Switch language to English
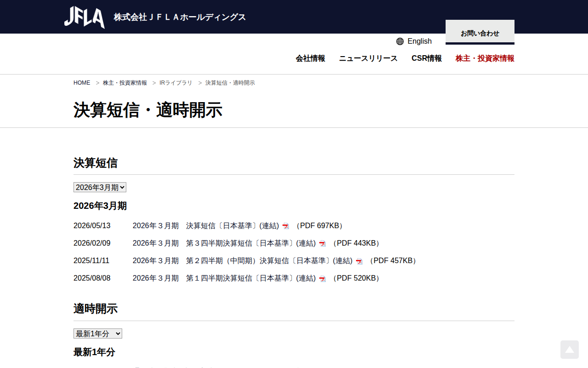 (x=419, y=41)
